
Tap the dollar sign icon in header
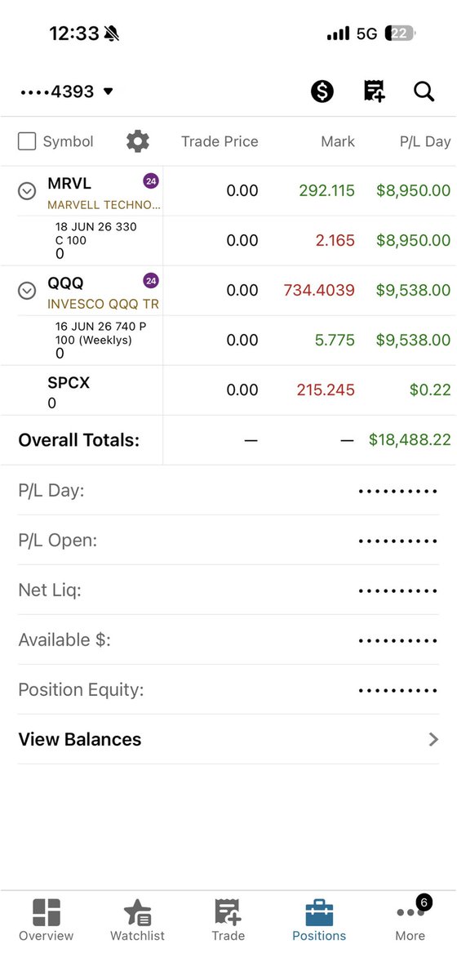coord(322,91)
